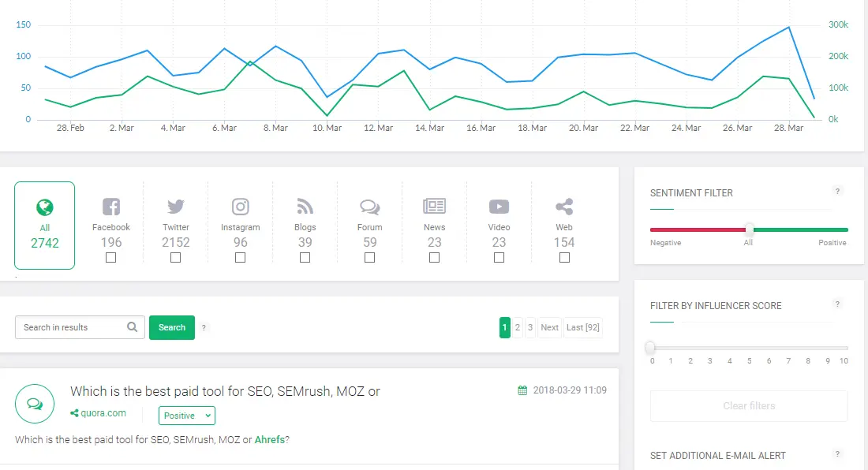Click the Web share icon
Screen dimensions: 868x470
pyautogui.click(x=564, y=207)
